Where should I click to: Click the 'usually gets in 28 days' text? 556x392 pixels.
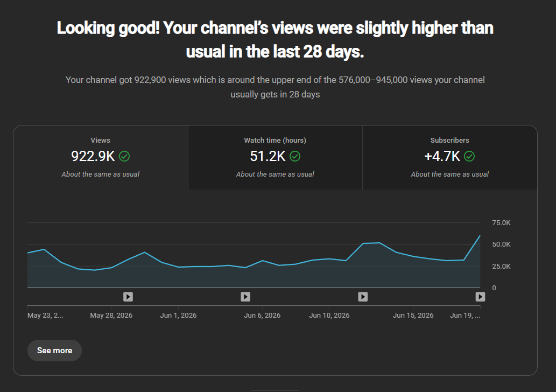click(275, 94)
